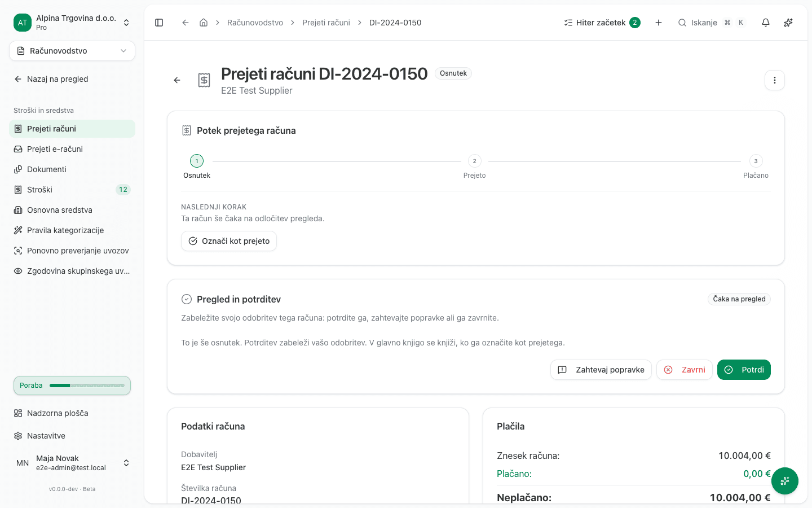Click the Prejeti računi breadcrumb
The width and height of the screenshot is (812, 508).
pyautogui.click(x=326, y=23)
